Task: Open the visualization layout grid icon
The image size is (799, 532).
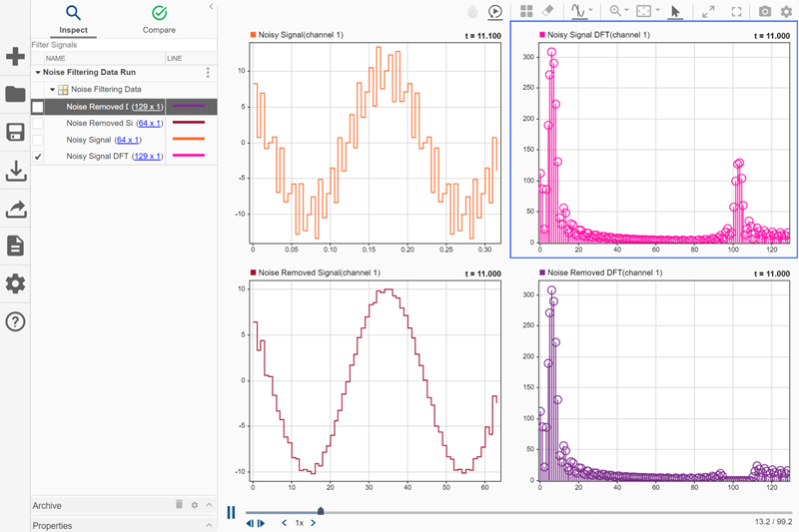Action: click(526, 11)
